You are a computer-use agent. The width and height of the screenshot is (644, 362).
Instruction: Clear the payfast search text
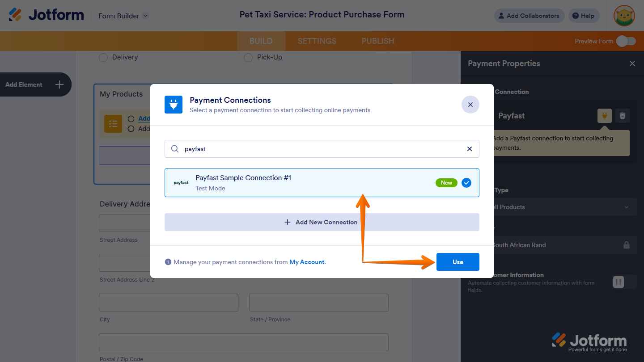pyautogui.click(x=469, y=149)
